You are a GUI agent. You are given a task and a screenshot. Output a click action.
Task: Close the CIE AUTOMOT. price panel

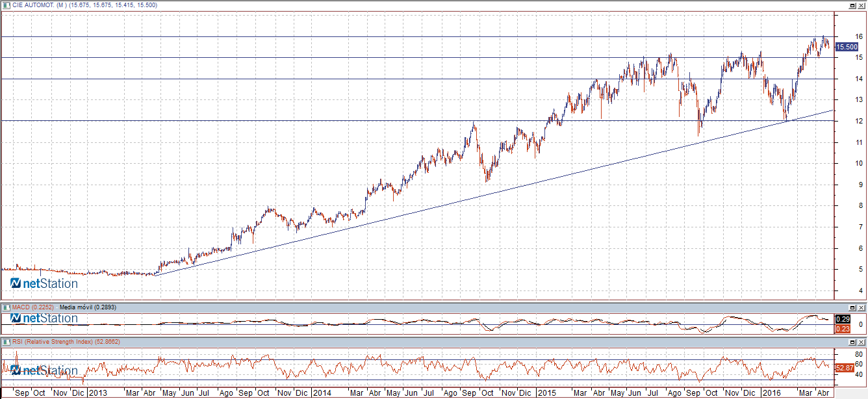pyautogui.click(x=861, y=5)
